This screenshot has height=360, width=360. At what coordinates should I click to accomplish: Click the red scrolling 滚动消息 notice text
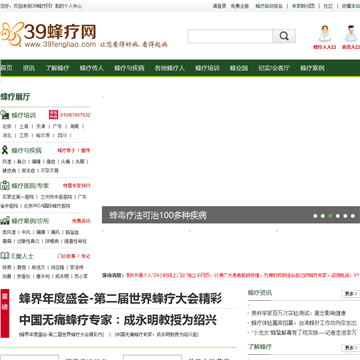tap(242, 275)
